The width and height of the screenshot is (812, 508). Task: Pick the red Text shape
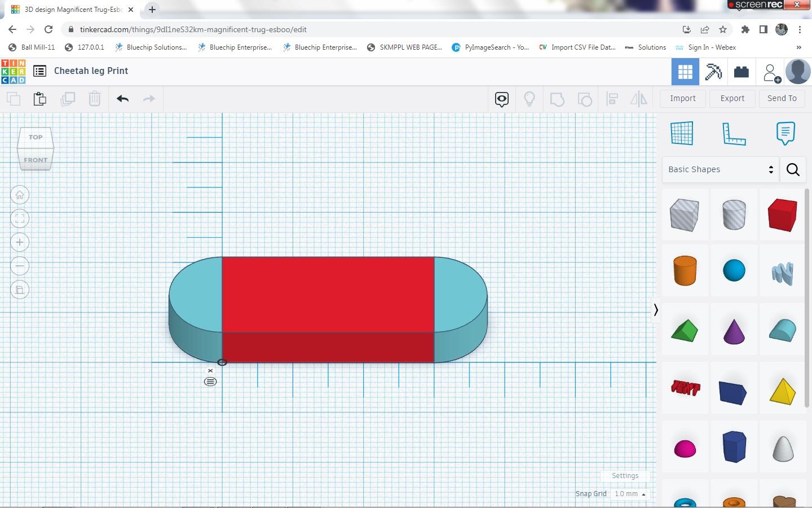[685, 388]
